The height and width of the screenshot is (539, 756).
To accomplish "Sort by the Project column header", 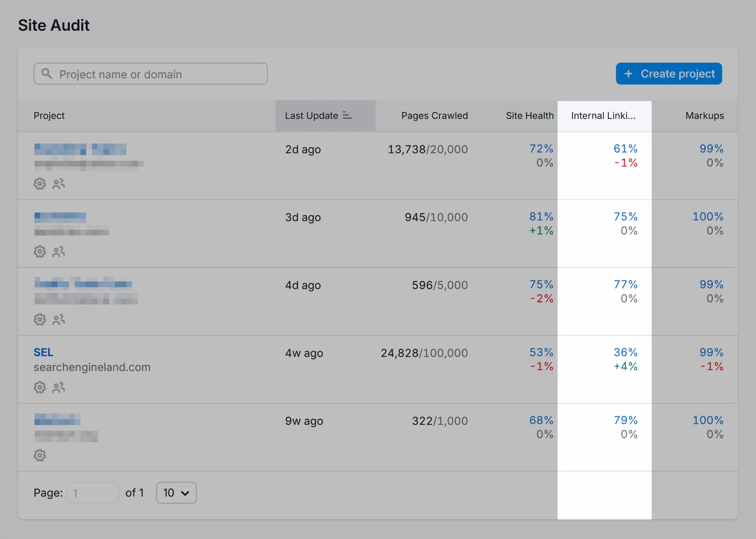I will [x=49, y=116].
